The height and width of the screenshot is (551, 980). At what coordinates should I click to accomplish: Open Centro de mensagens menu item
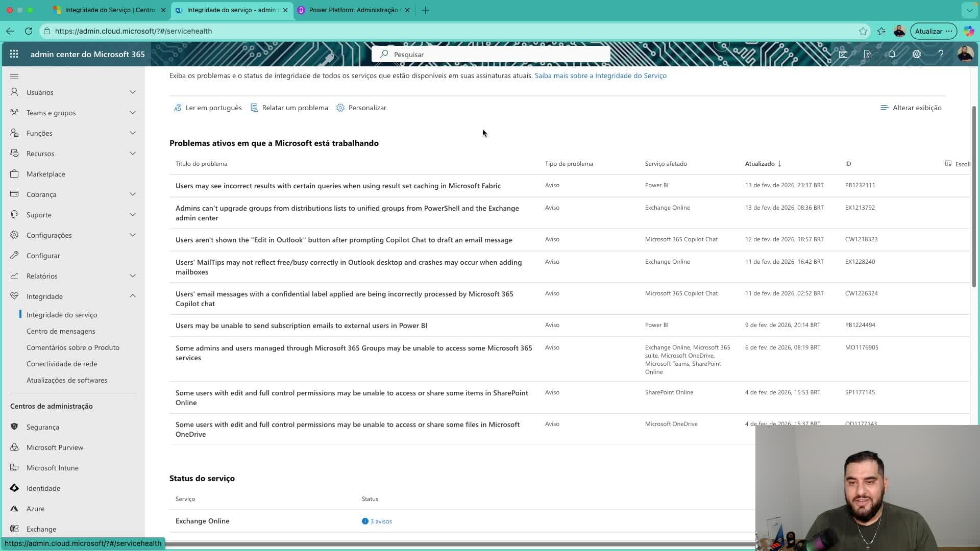pyautogui.click(x=61, y=331)
